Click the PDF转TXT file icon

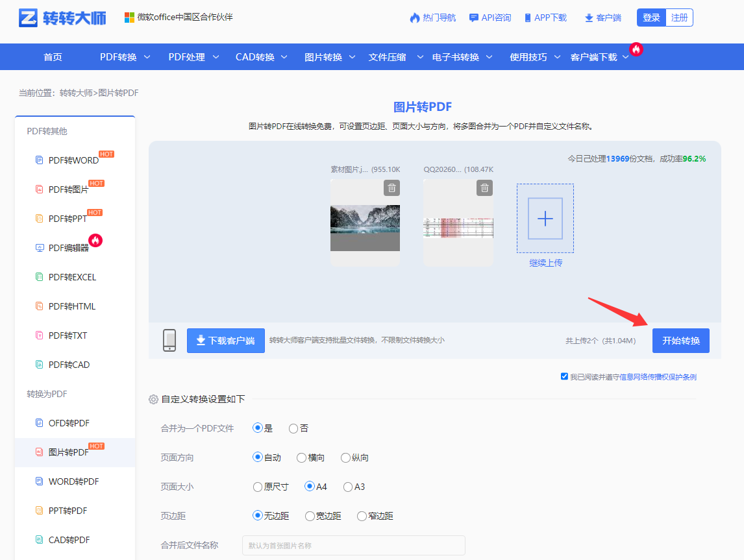tap(40, 335)
